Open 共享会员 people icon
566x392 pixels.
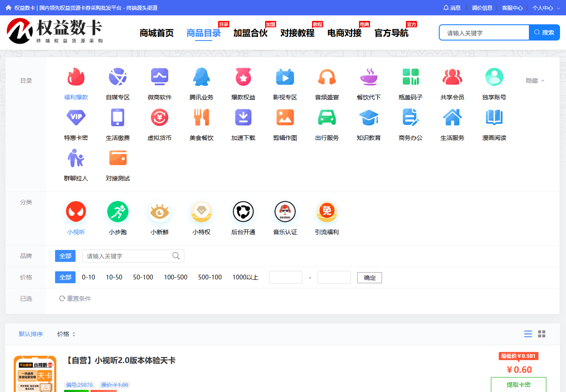pyautogui.click(x=452, y=77)
